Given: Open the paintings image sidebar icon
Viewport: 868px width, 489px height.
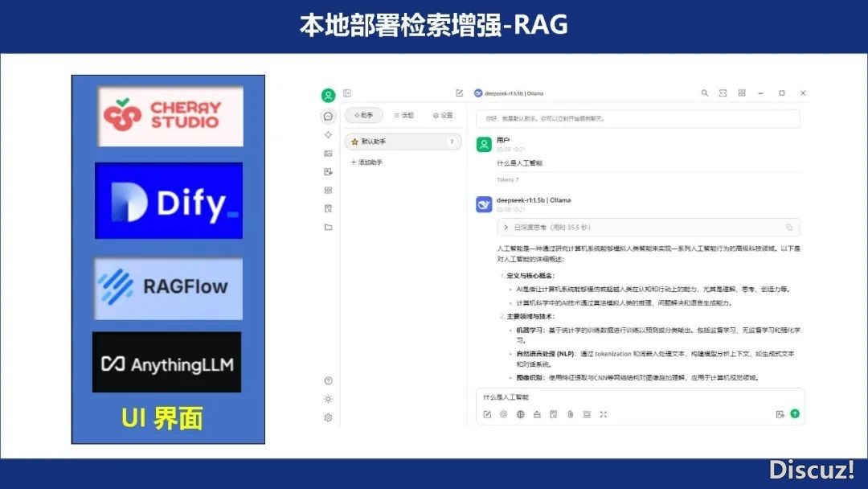Looking at the screenshot, I should tap(328, 154).
